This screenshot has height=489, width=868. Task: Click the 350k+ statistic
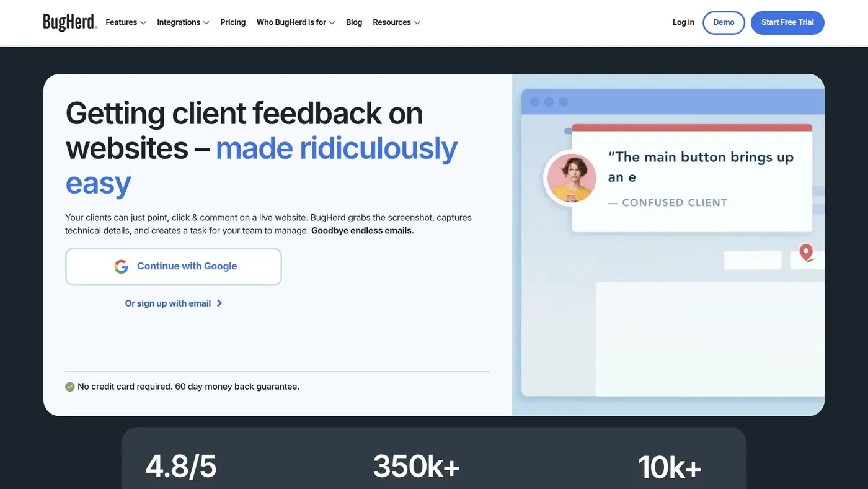tap(416, 467)
